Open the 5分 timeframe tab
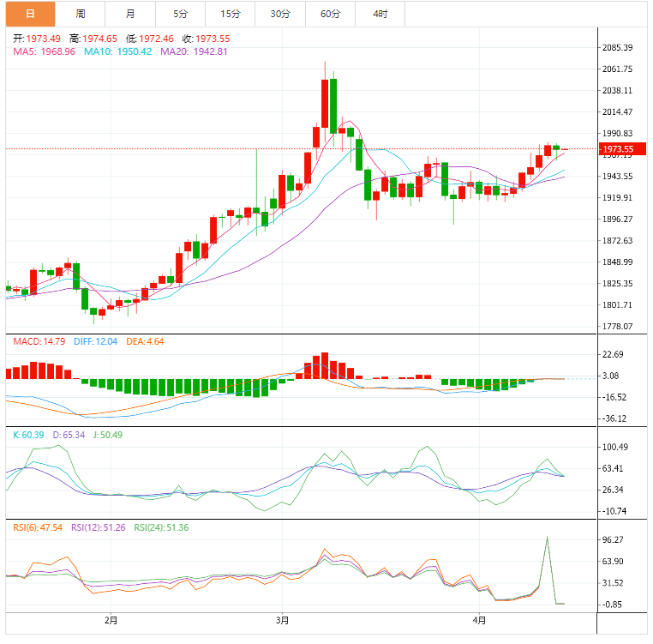Viewport: 653px width, 644px height. click(x=180, y=14)
